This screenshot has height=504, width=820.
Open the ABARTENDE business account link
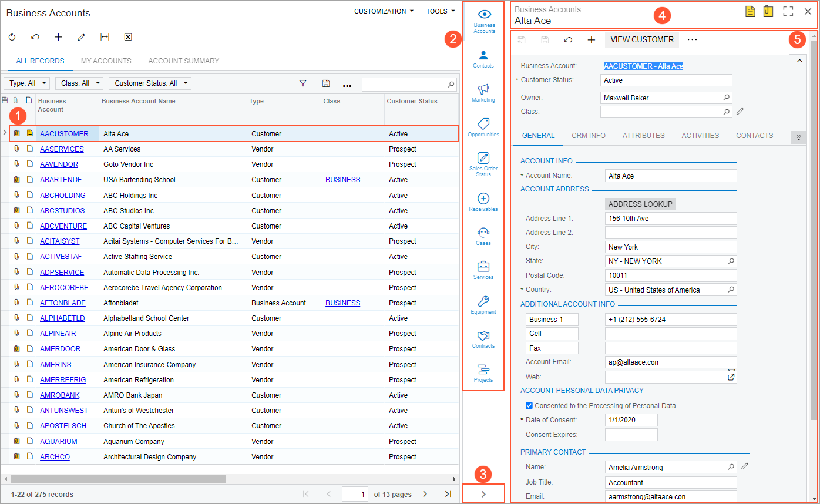pyautogui.click(x=61, y=180)
